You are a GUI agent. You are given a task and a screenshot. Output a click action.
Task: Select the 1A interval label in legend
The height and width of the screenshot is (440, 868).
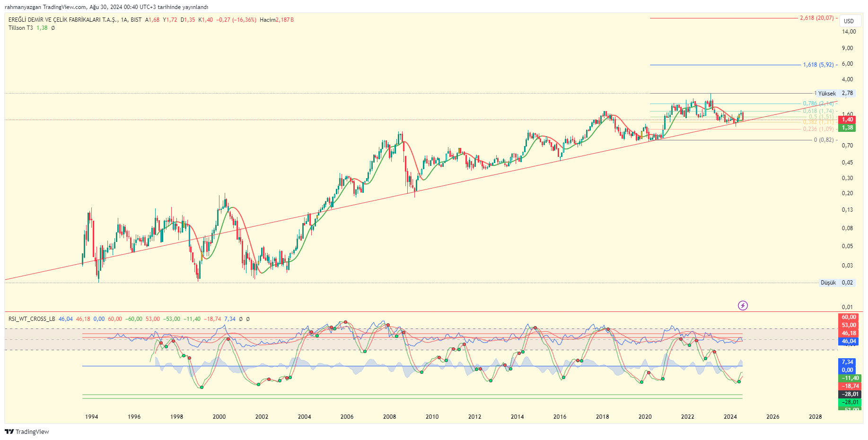[124, 20]
